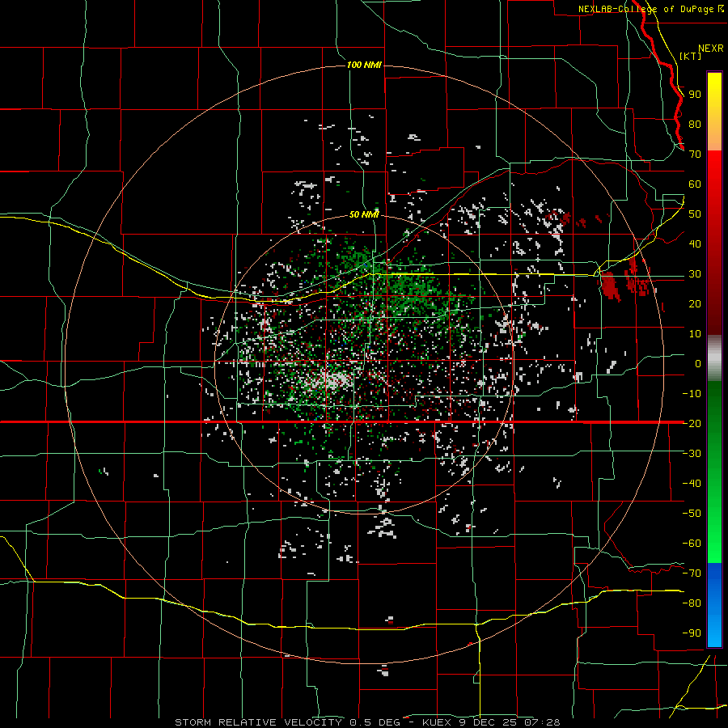Viewport: 728px width, 728px height.
Task: Click the -30 value on velocity scale
Action: tap(692, 454)
